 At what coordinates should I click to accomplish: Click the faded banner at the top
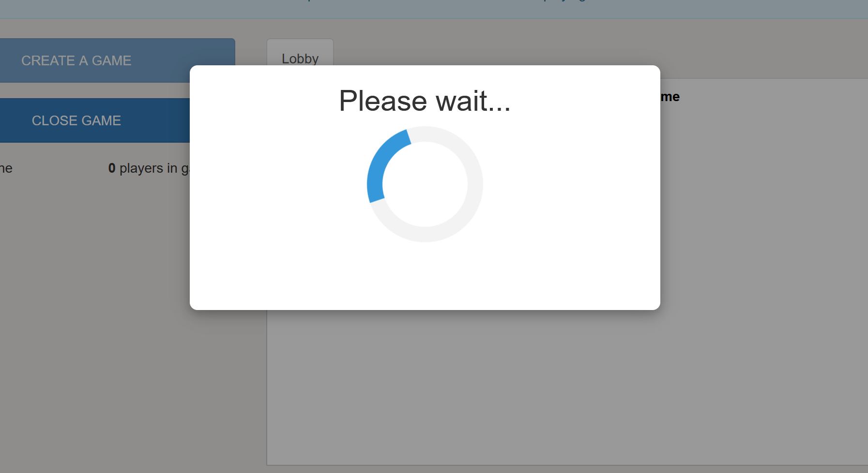coord(434,9)
